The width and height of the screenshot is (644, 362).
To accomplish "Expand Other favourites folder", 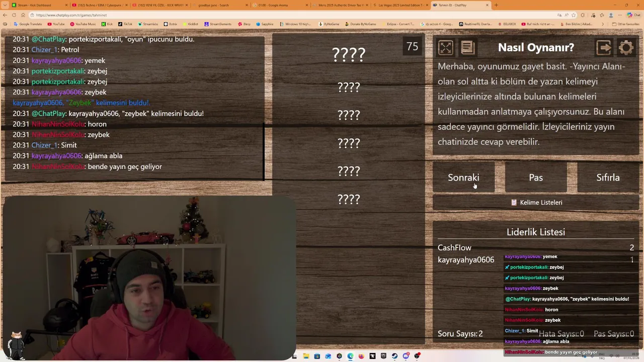I will (x=626, y=24).
